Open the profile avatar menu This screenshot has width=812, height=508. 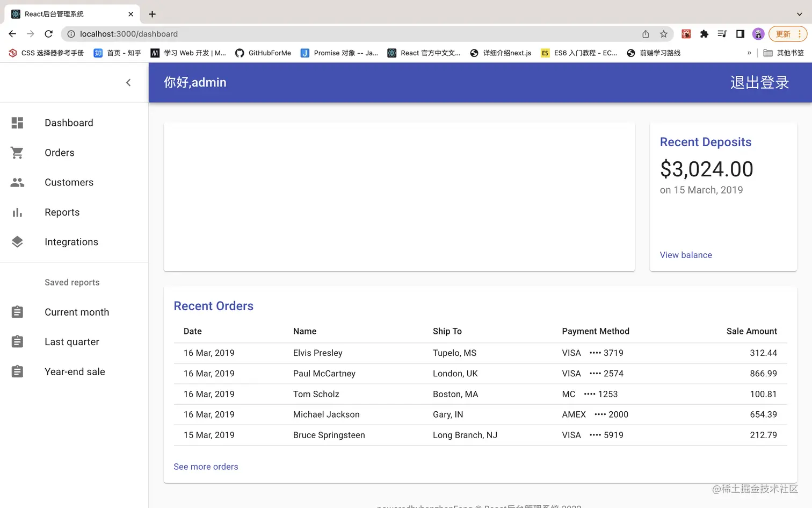(x=758, y=34)
